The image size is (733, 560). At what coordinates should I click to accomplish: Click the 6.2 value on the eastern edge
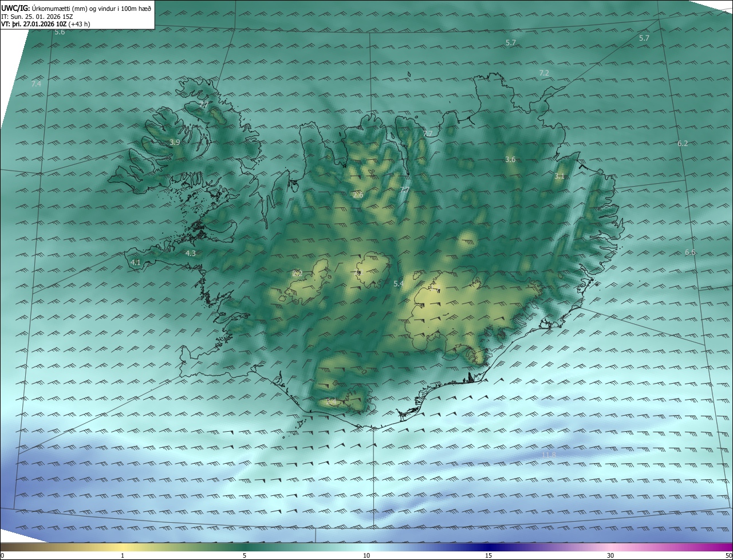(682, 143)
